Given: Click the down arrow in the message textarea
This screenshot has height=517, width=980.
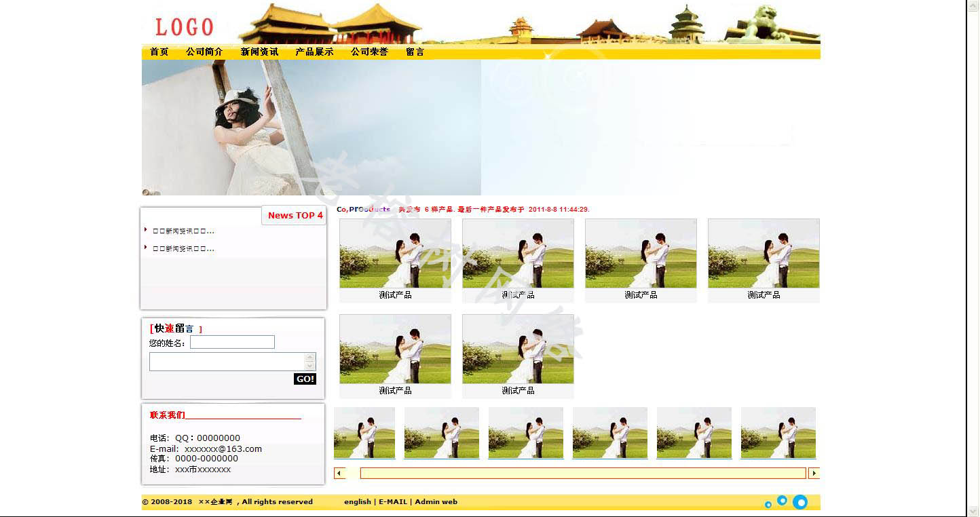Looking at the screenshot, I should click(x=310, y=366).
